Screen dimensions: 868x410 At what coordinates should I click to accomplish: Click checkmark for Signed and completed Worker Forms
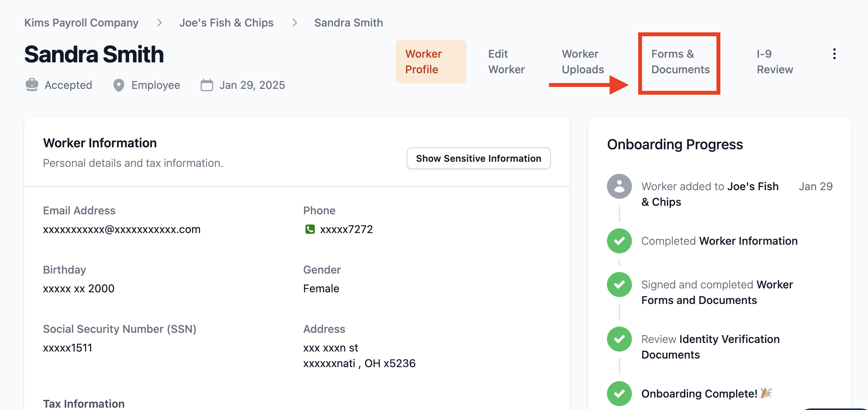(x=619, y=285)
